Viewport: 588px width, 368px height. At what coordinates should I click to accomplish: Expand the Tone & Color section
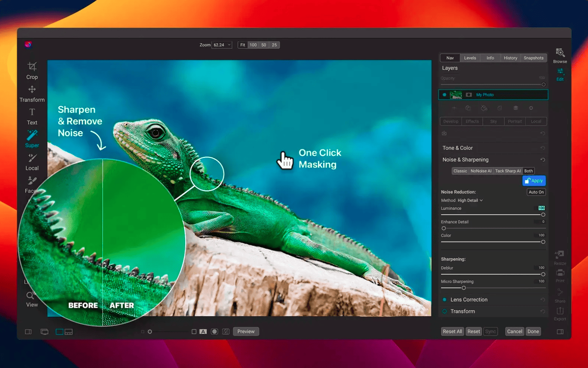click(458, 148)
